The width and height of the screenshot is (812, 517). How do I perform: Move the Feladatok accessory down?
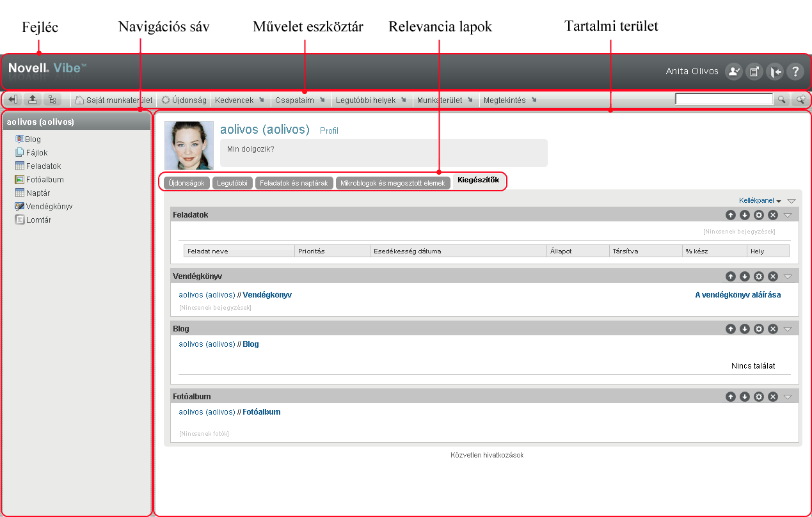point(745,215)
